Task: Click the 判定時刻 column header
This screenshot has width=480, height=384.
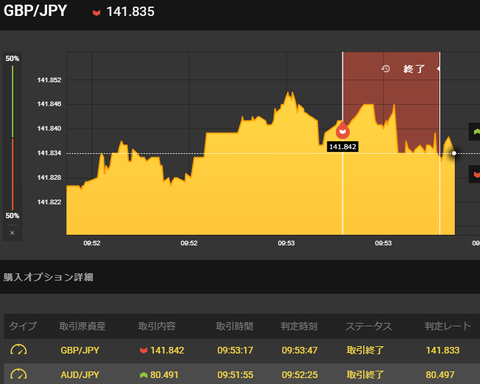Action: click(x=299, y=326)
